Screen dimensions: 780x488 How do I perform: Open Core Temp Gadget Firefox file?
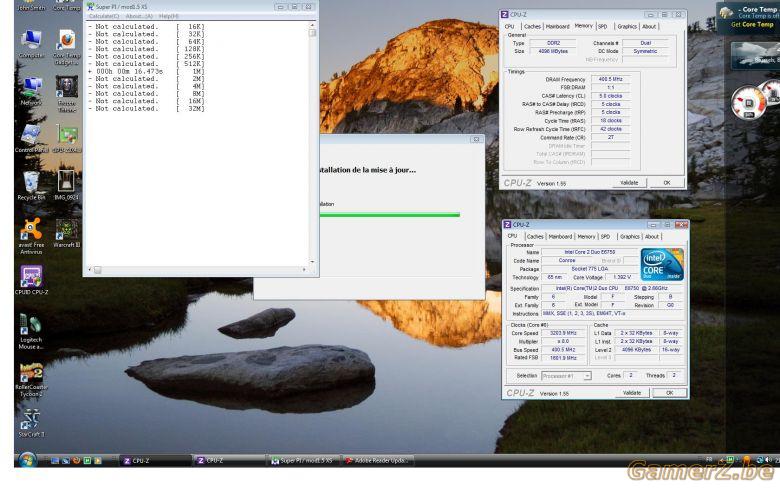tap(67, 47)
